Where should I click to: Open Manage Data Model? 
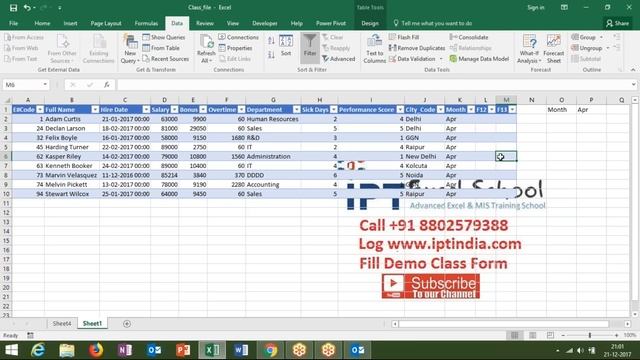479,59
